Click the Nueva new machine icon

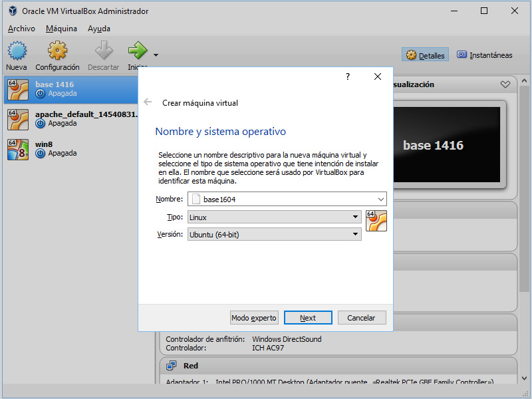(x=17, y=51)
